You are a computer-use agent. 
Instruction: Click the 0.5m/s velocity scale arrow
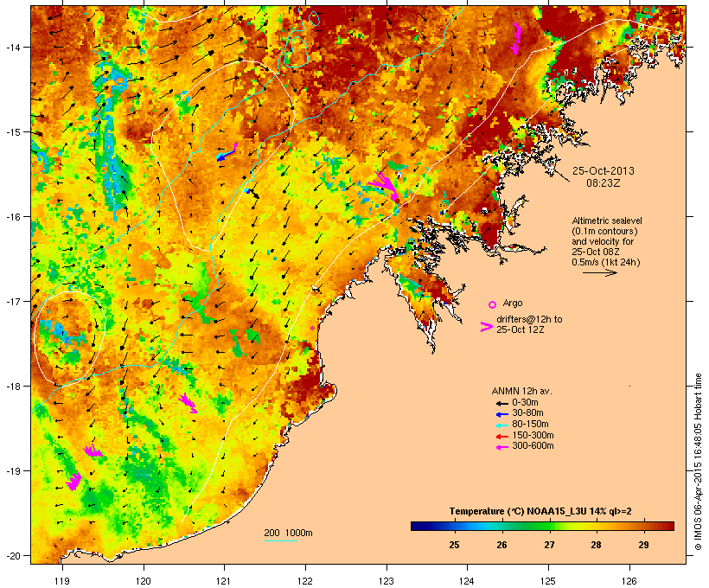click(599, 272)
